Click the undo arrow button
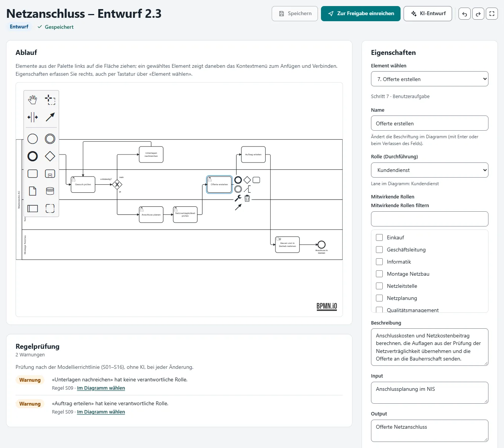 465,14
